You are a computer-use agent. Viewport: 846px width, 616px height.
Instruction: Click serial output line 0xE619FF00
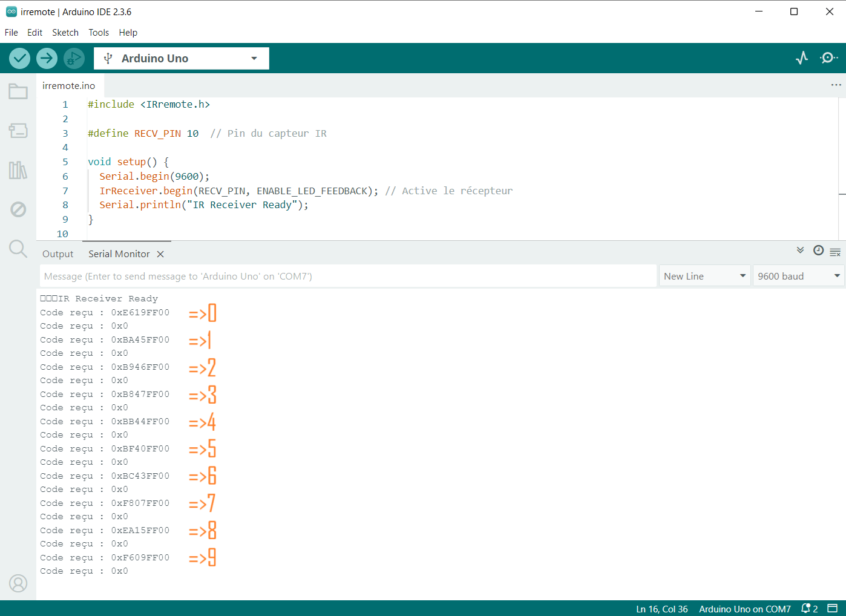[x=105, y=312]
